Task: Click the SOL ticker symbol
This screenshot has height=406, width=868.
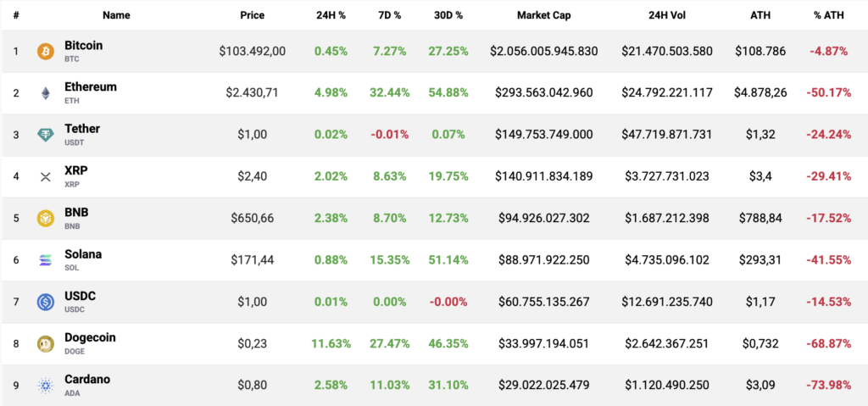Action: pyautogui.click(x=71, y=268)
